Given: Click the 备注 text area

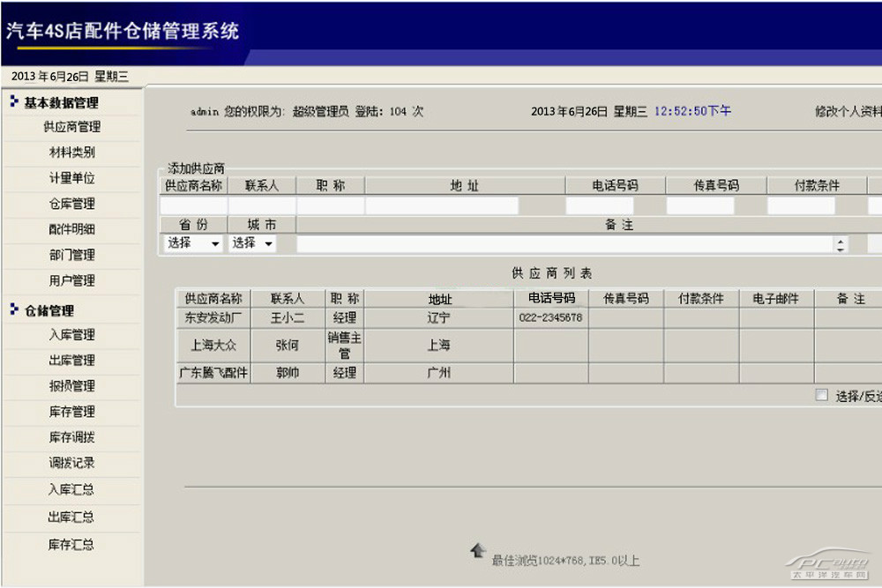Looking at the screenshot, I should [564, 244].
